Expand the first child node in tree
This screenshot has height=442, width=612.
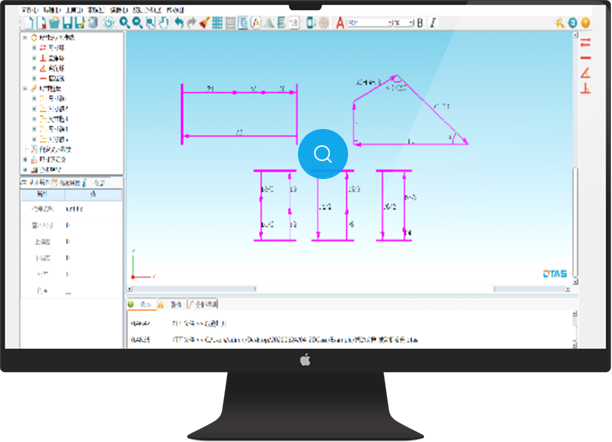point(34,48)
